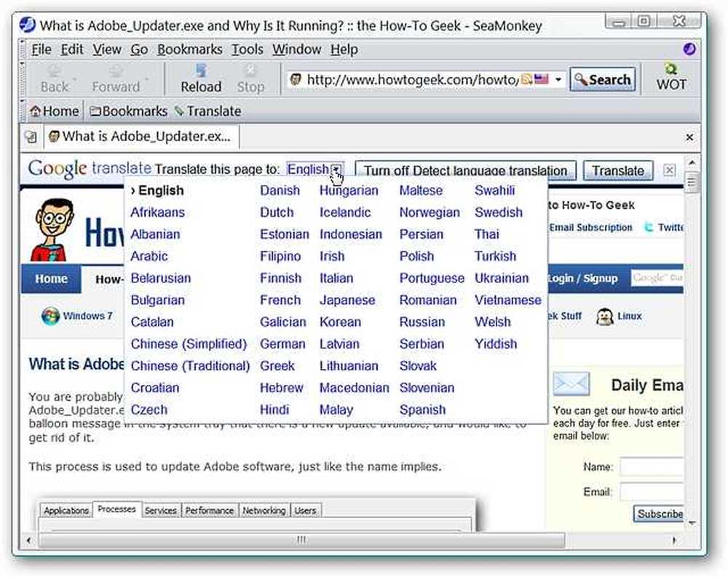Click the Translate button
Screen dimensions: 728x577
click(618, 170)
